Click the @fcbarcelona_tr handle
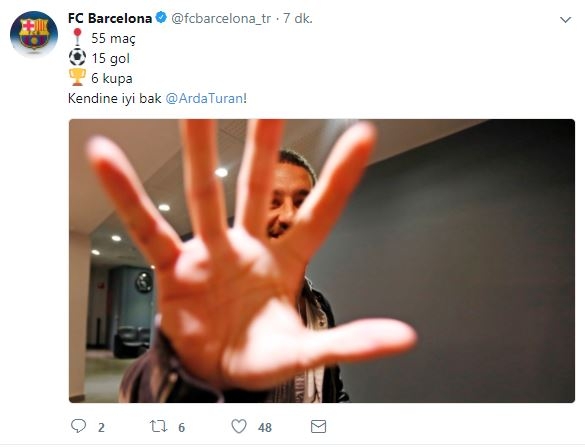 221,18
